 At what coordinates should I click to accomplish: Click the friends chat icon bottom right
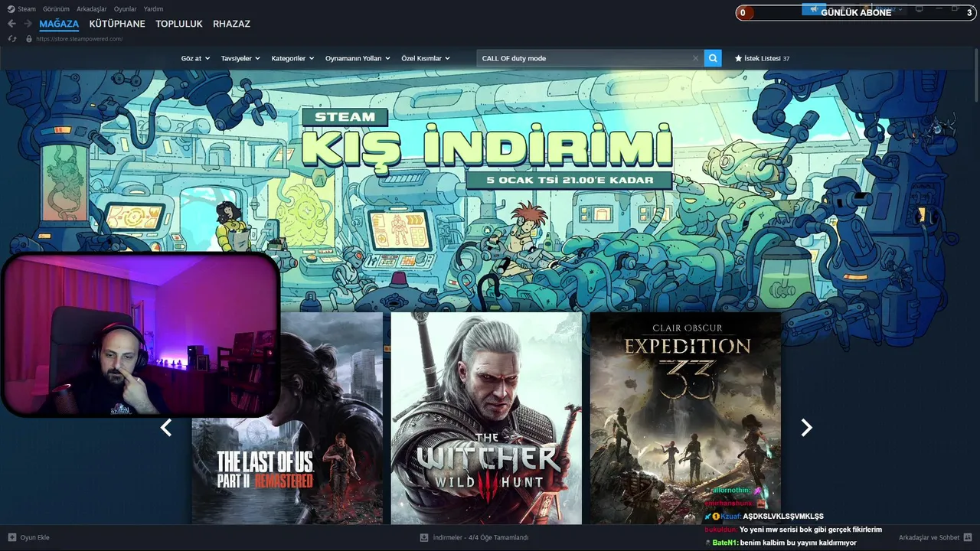pos(968,537)
